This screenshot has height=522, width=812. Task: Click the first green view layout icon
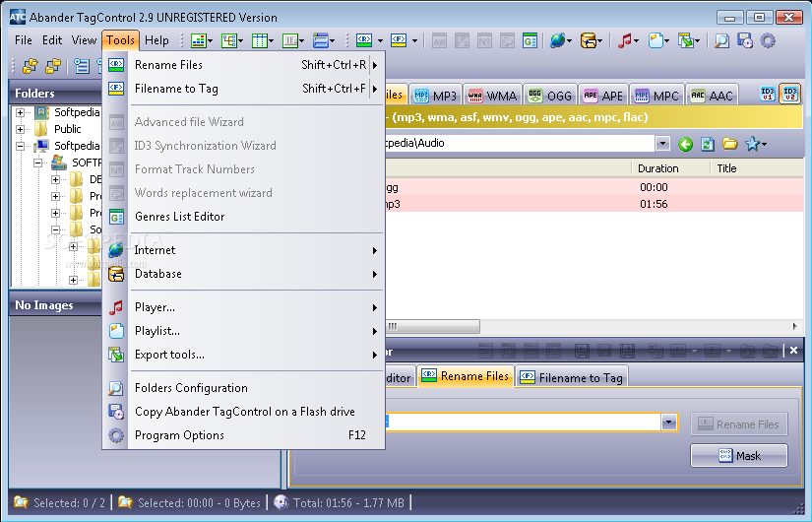point(199,40)
